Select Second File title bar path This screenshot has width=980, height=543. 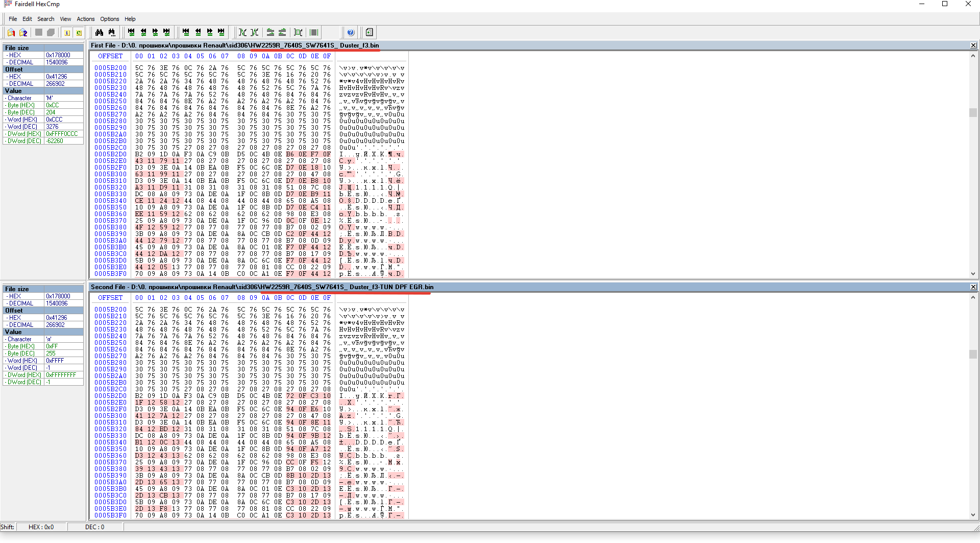262,287
